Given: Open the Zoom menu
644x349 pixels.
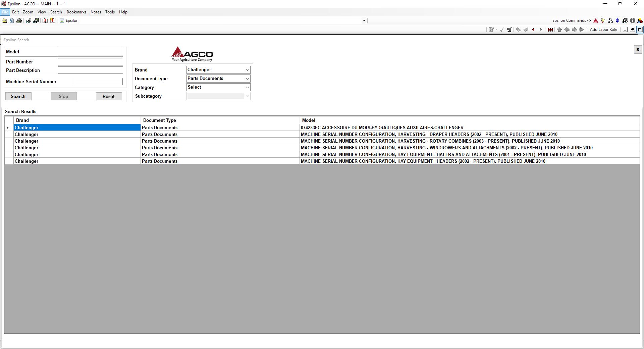Looking at the screenshot, I should point(28,12).
